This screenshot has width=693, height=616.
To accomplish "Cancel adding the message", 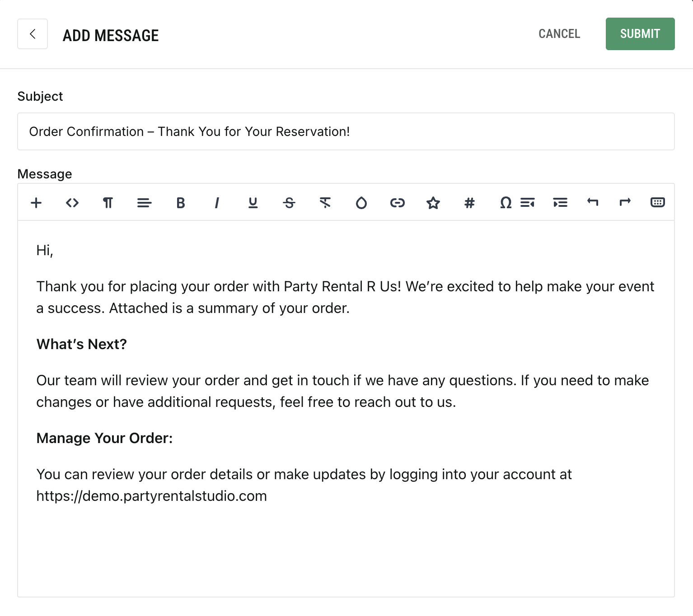I will coord(559,34).
